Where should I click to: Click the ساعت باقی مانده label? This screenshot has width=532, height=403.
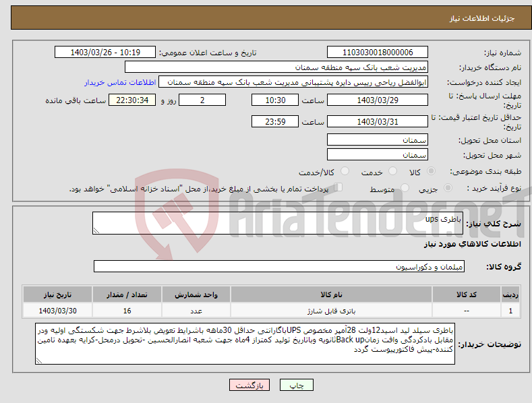(x=76, y=100)
